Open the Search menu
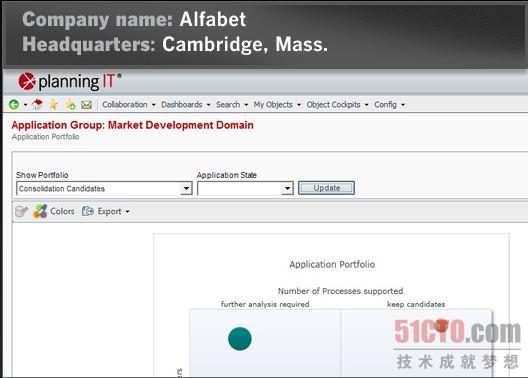The width and height of the screenshot is (528, 378). tap(232, 105)
